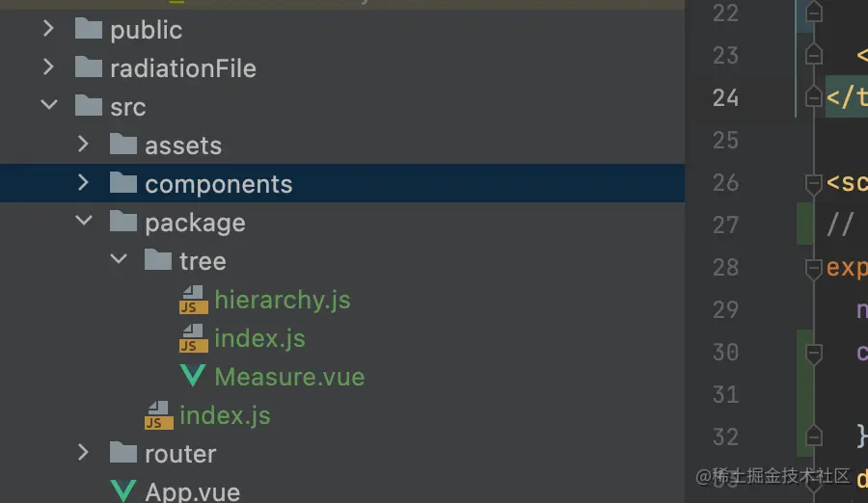Image resolution: width=868 pixels, height=503 pixels.
Task: Click the package folder's index.js file icon
Action: (158, 415)
